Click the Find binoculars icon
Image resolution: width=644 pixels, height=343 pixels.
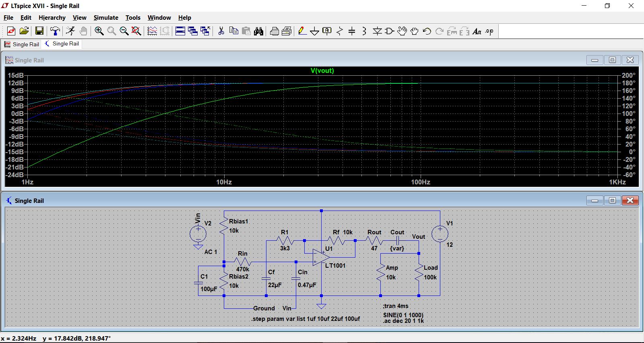tap(258, 31)
